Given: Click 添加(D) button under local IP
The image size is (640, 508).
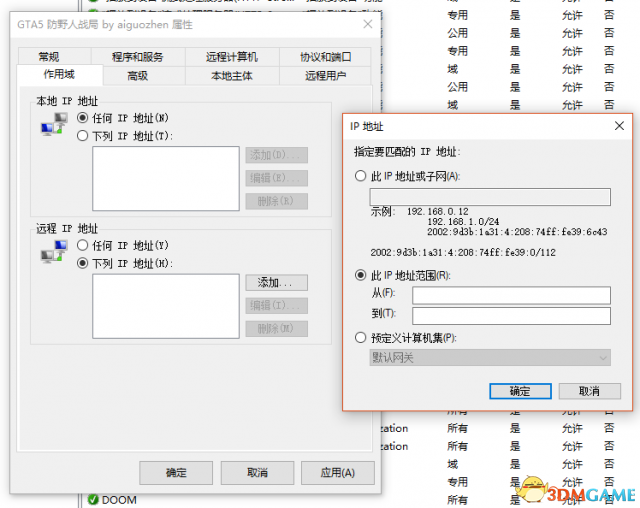Looking at the screenshot, I should point(276,155).
